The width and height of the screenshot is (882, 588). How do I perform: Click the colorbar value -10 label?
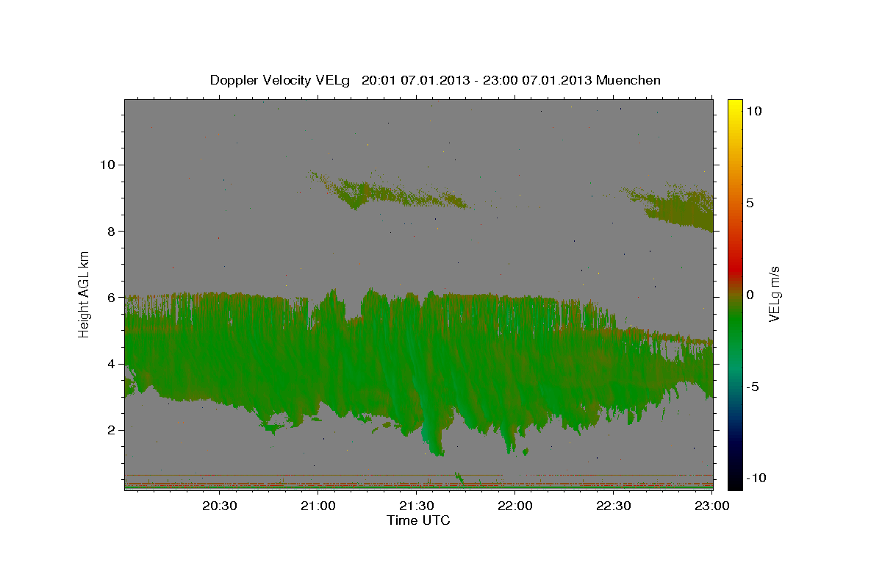[x=756, y=478]
